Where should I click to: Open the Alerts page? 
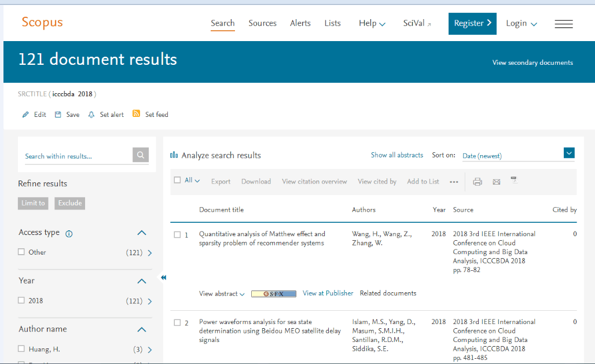(300, 23)
